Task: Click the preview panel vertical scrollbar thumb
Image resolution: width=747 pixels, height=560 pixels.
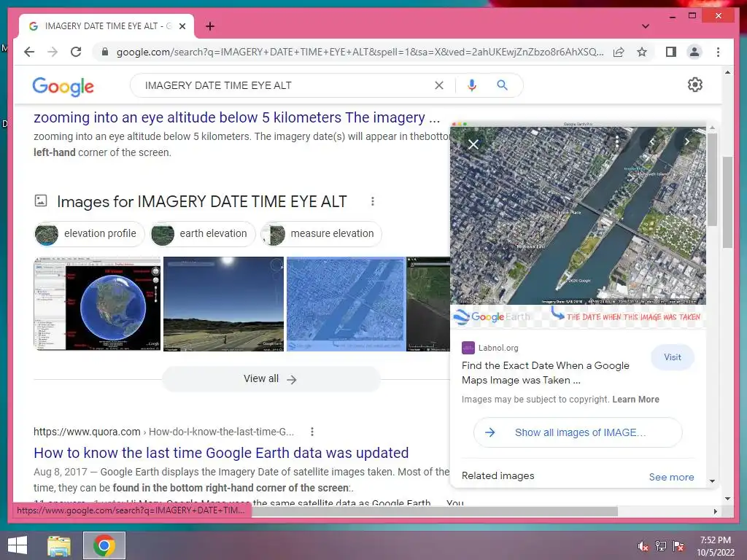Action: click(712, 179)
